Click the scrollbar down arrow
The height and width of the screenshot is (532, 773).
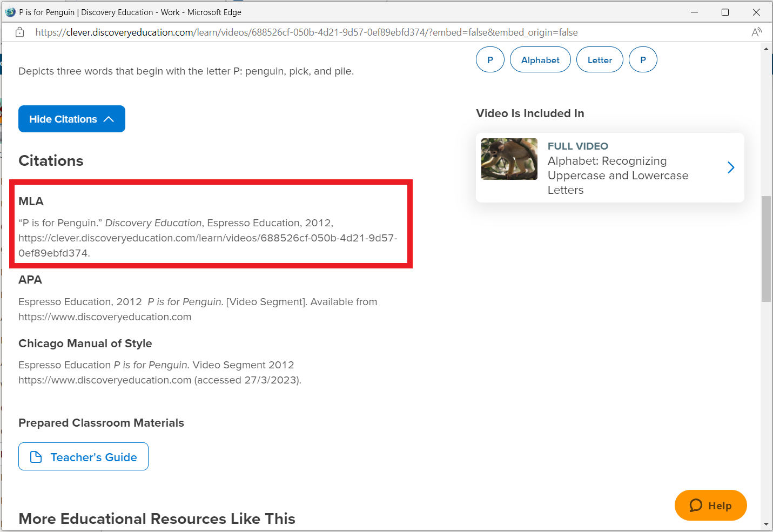pyautogui.click(x=766, y=524)
